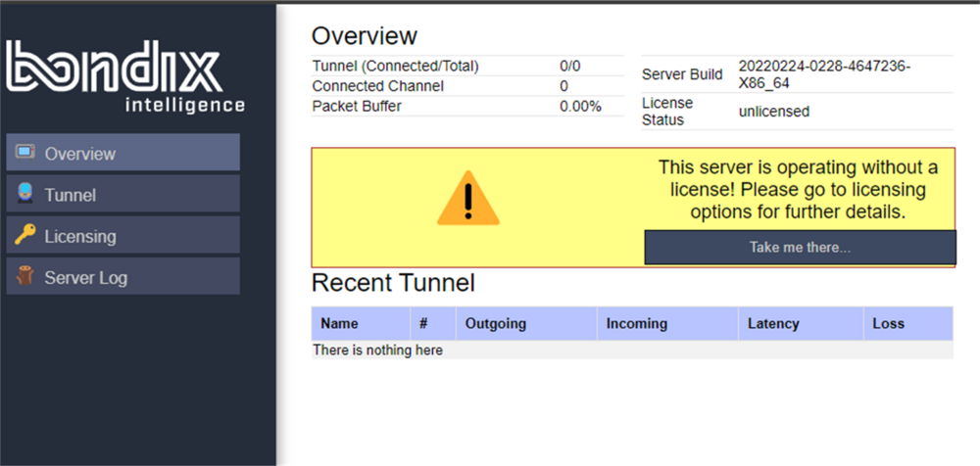Click the monitor icon beside Overview
Viewport: 980px width, 466px height.
[25, 153]
